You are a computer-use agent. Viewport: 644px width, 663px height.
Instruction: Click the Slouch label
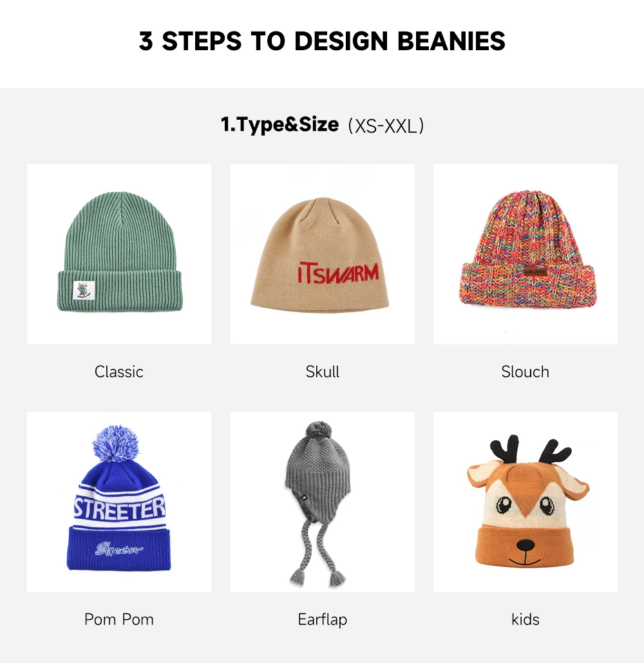click(525, 371)
